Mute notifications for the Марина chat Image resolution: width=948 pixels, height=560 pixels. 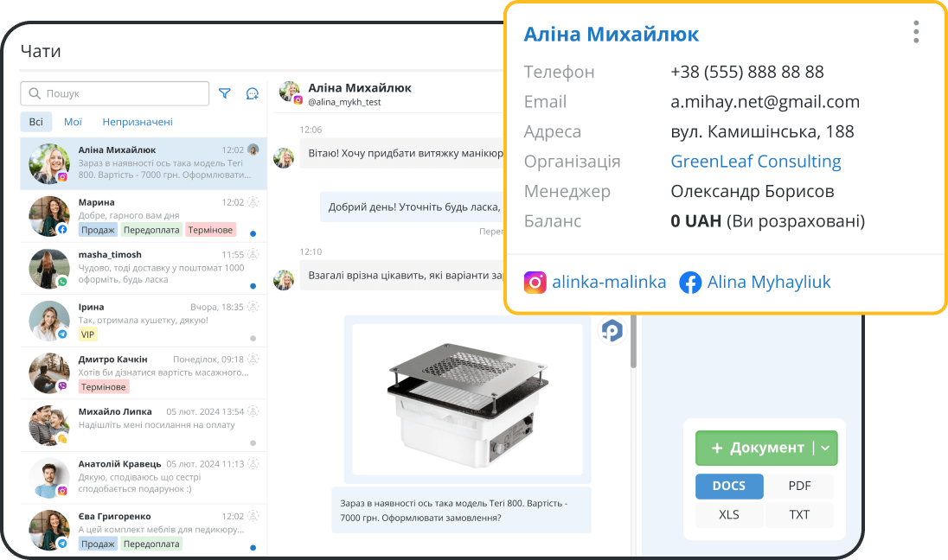pos(253,200)
